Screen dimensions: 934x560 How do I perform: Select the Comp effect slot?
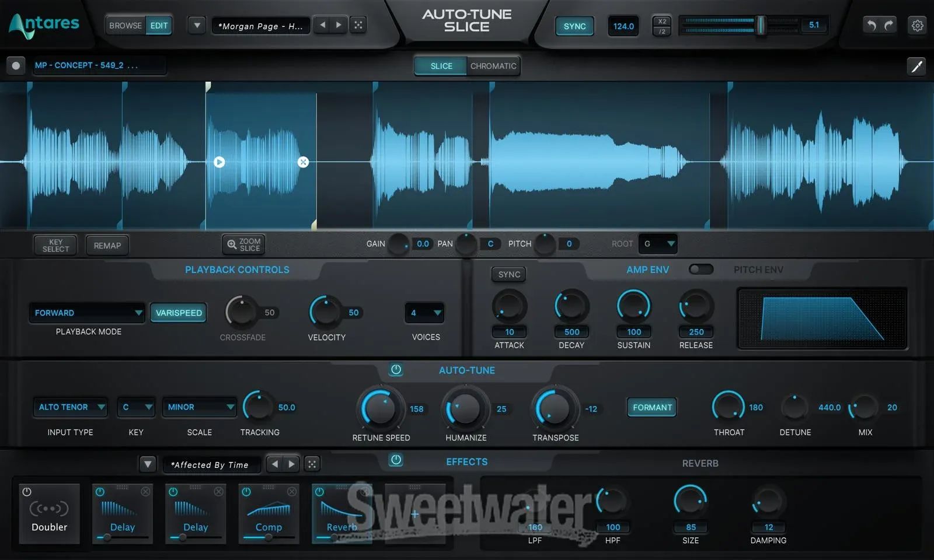tap(269, 513)
